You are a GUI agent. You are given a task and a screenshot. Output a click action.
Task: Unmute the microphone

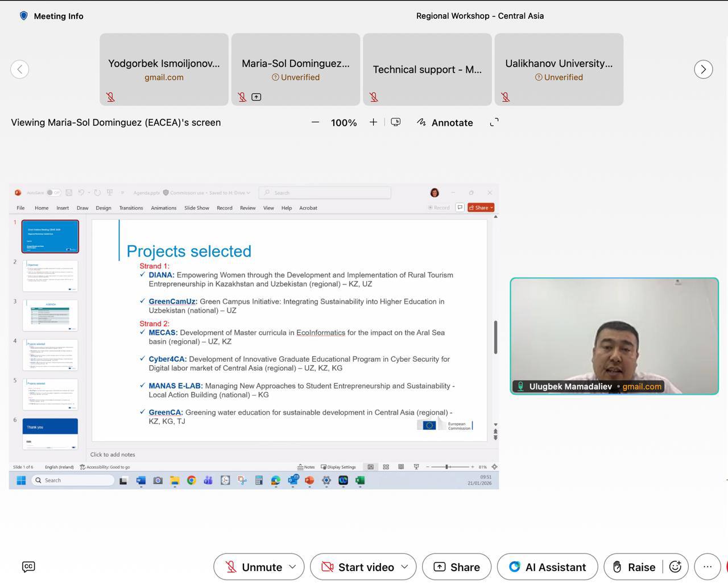click(253, 567)
